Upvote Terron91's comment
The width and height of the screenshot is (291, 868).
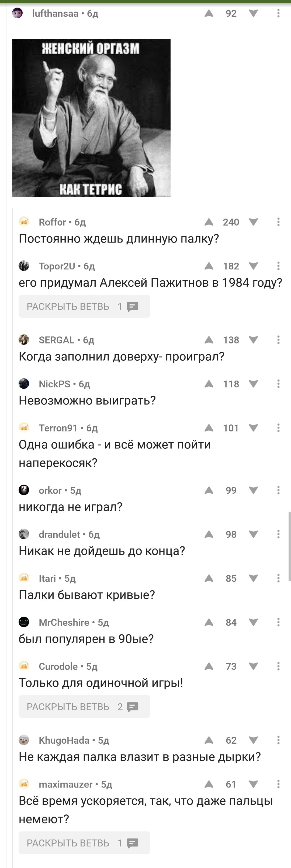[209, 428]
